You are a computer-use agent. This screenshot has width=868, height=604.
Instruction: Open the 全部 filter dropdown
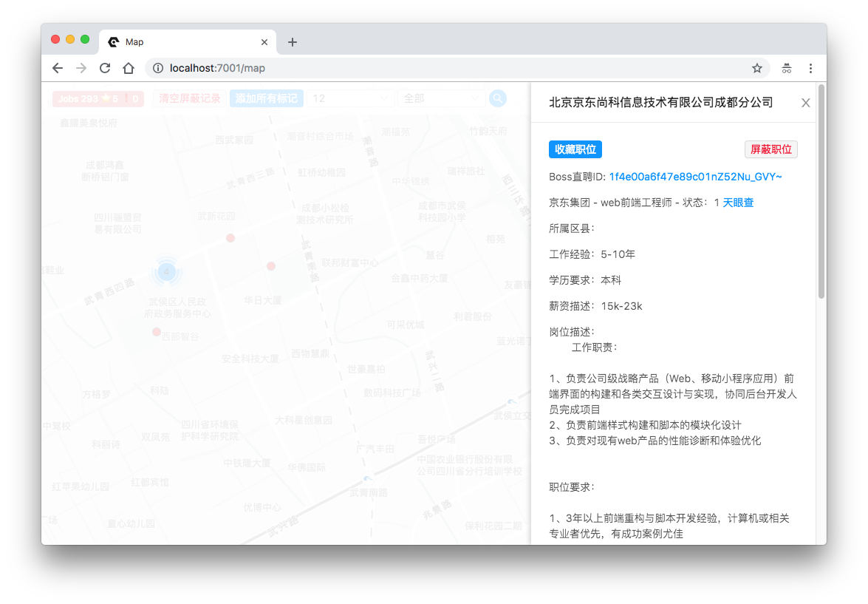click(441, 98)
